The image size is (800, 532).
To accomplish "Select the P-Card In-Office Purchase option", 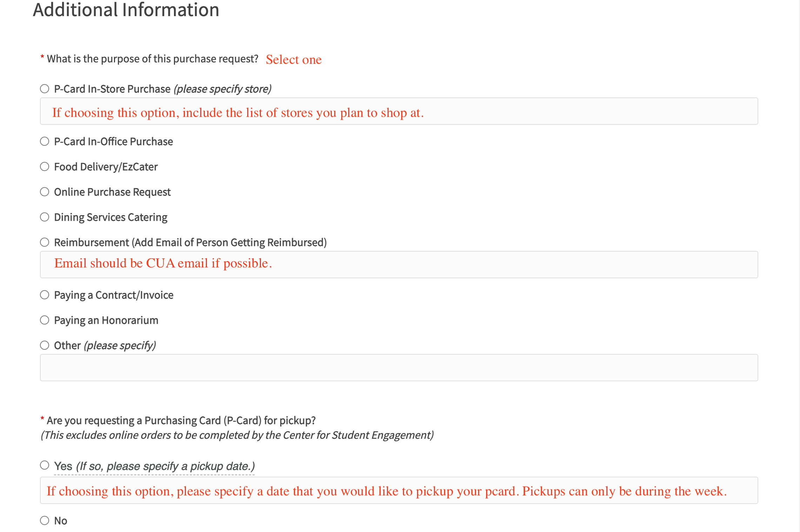I will tap(45, 141).
